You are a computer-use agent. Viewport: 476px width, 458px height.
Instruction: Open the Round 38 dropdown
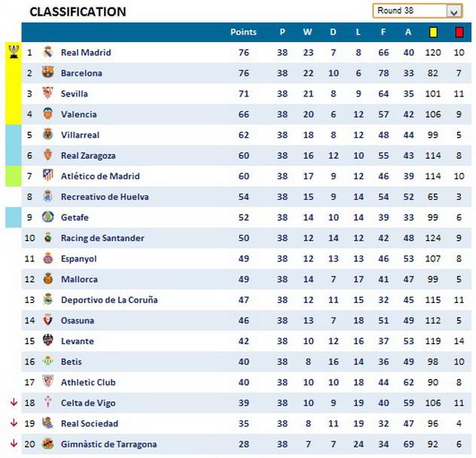[410, 11]
